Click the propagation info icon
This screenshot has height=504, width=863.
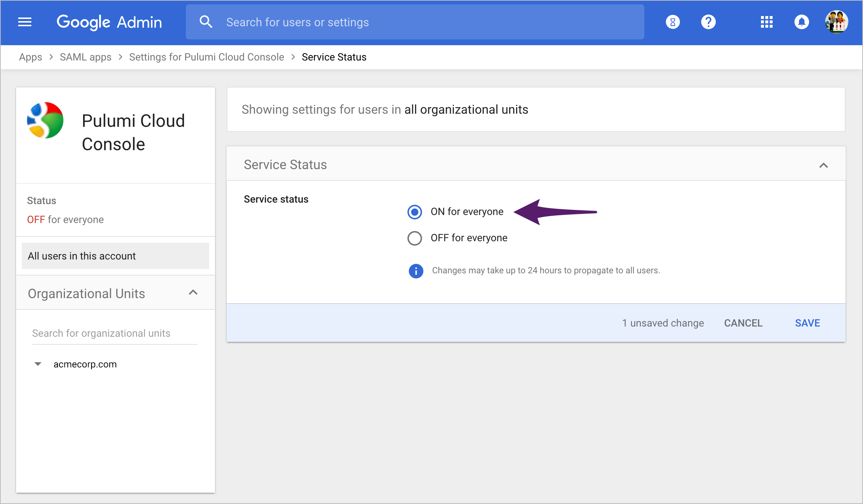[x=415, y=271]
